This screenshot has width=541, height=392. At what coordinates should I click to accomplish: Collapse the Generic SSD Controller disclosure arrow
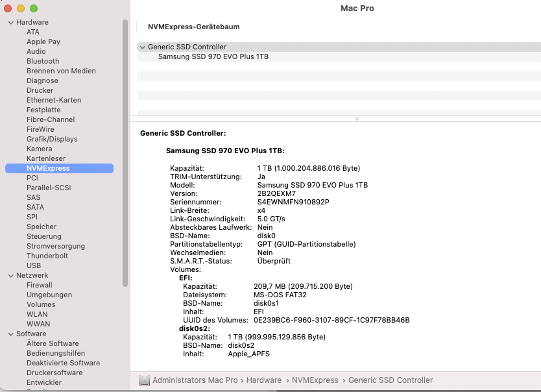(x=142, y=47)
